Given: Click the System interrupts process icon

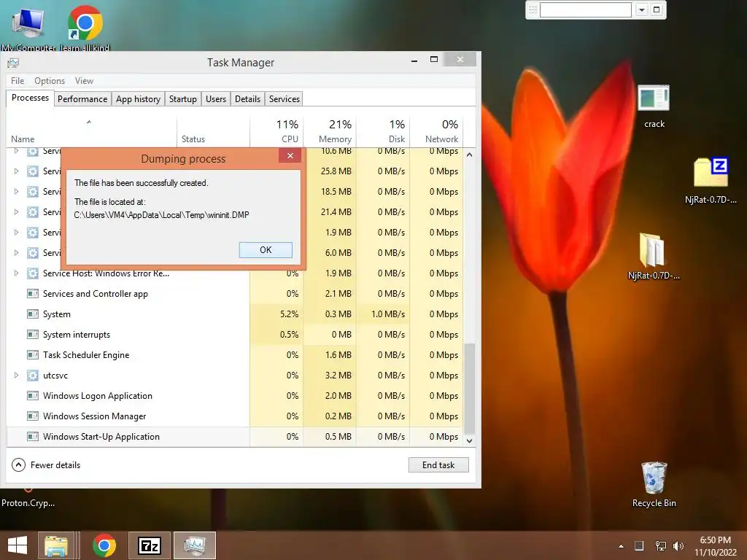Looking at the screenshot, I should pos(32,335).
